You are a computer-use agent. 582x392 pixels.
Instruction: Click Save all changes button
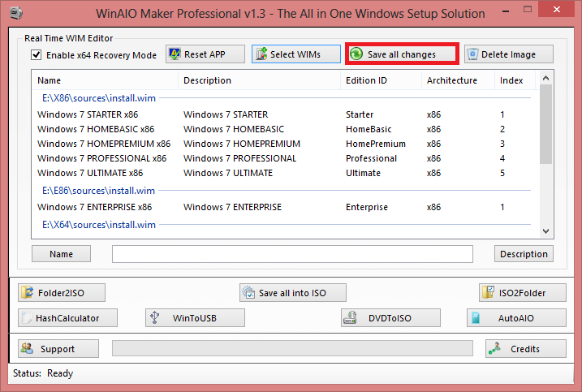pyautogui.click(x=401, y=54)
